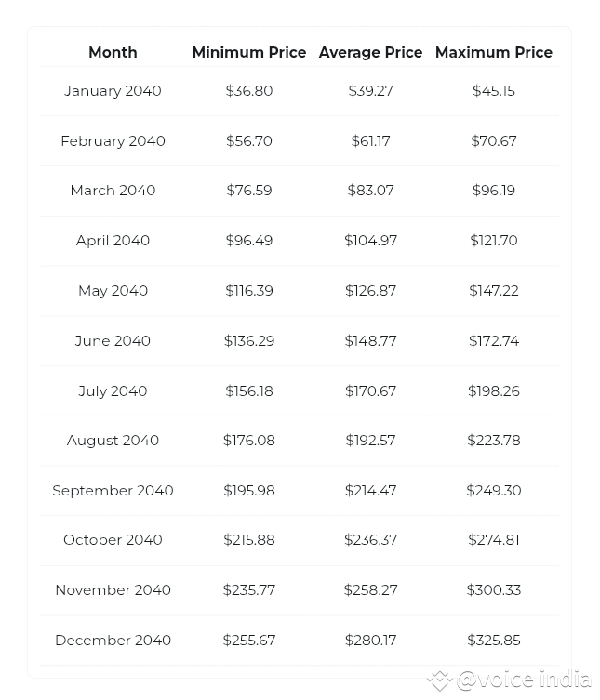
Task: Click the February 2040 minimum price $56.70
Action: pos(249,141)
